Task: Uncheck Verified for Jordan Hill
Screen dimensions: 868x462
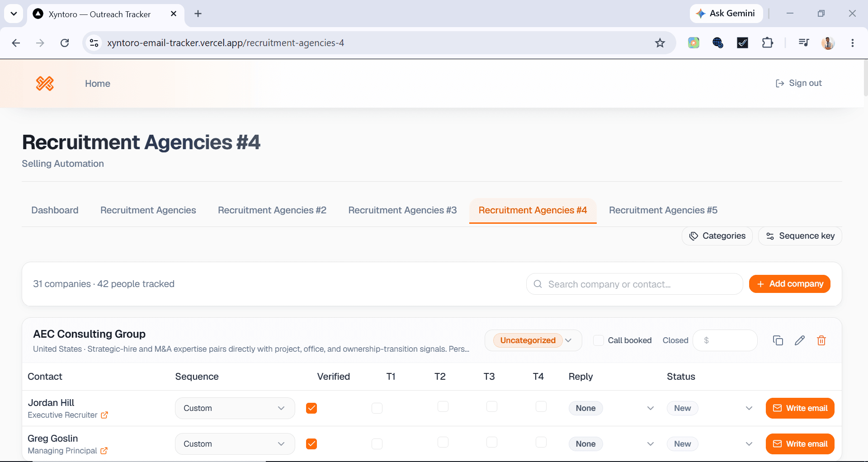Action: tap(311, 408)
